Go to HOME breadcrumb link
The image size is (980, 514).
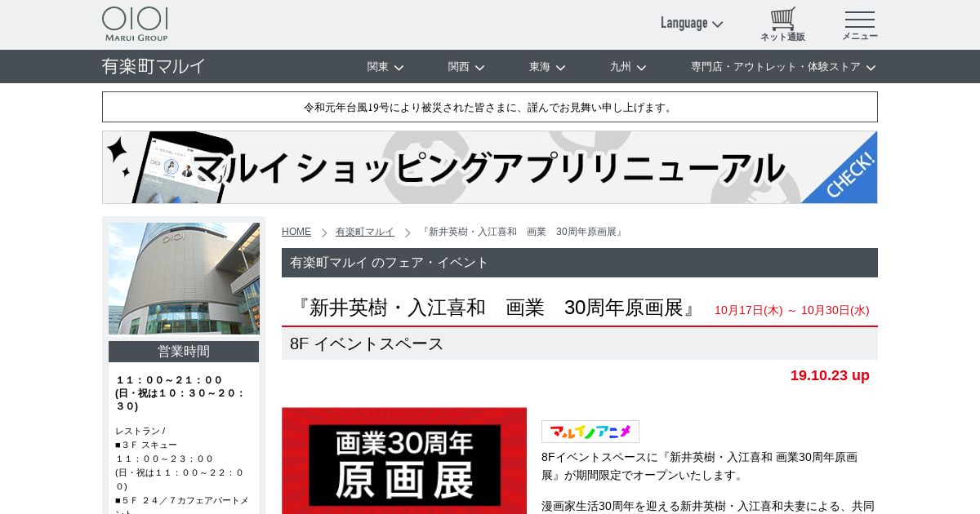(x=296, y=232)
